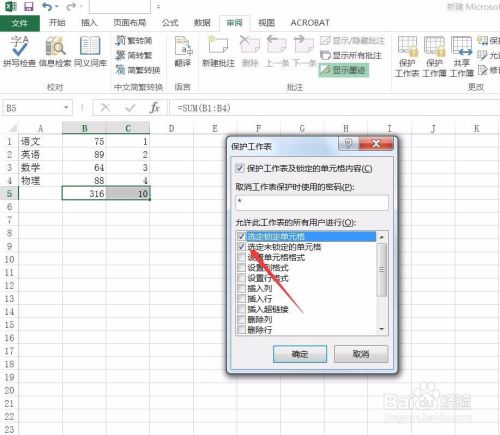The image size is (500, 435).
Task: Toggle 显示墨迹 ink display
Action: point(344,70)
